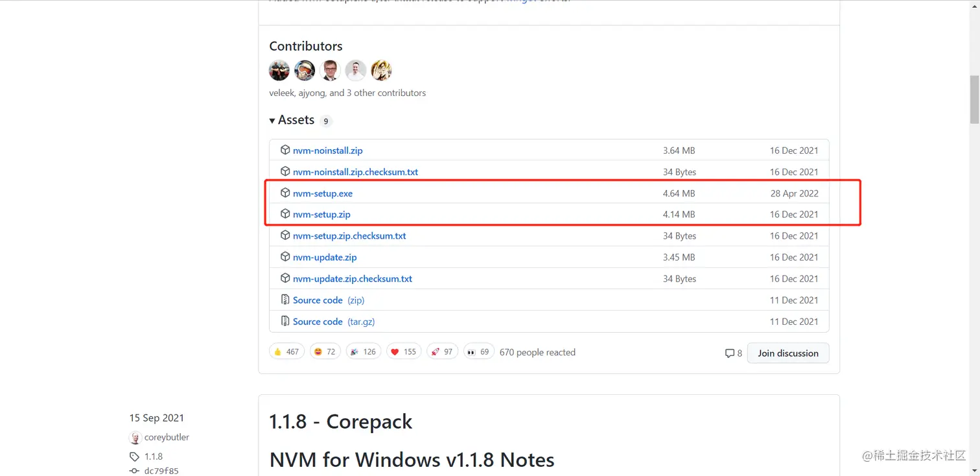React with rocket emoji (97)
Image resolution: width=980 pixels, height=476 pixels.
[x=442, y=351]
